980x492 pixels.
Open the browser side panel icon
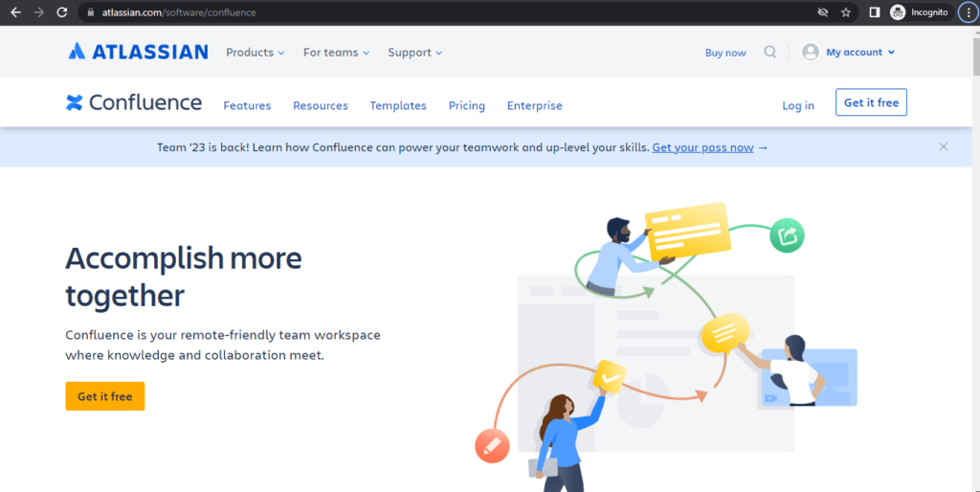[874, 12]
